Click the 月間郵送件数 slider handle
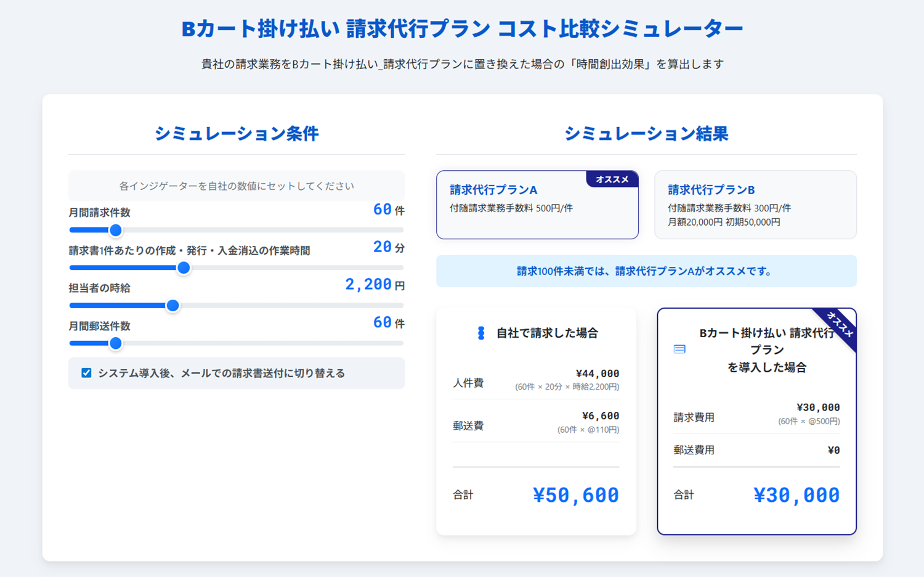 (115, 343)
